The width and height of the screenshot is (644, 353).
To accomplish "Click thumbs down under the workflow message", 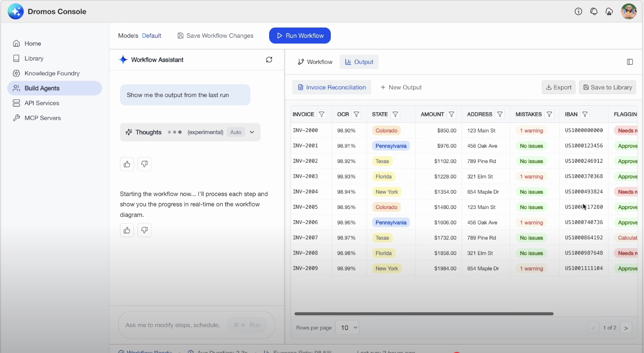I will pyautogui.click(x=144, y=230).
